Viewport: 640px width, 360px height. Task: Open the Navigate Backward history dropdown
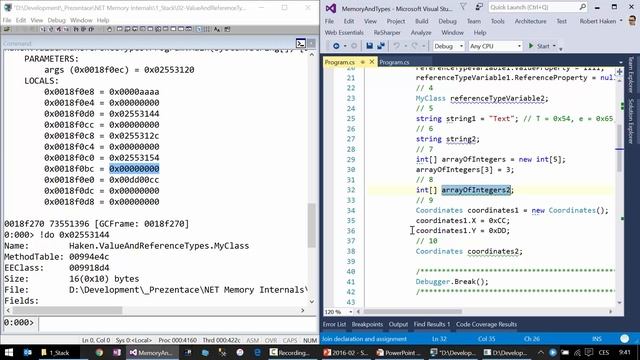click(x=345, y=46)
